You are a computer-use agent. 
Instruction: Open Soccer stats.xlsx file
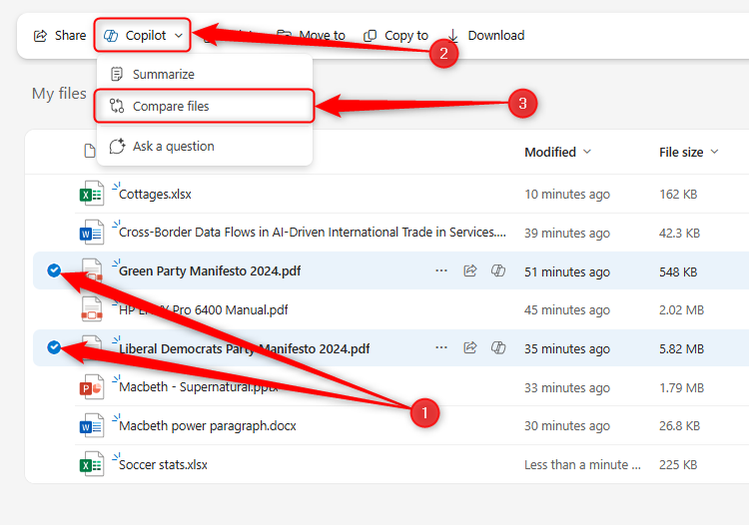click(x=163, y=465)
